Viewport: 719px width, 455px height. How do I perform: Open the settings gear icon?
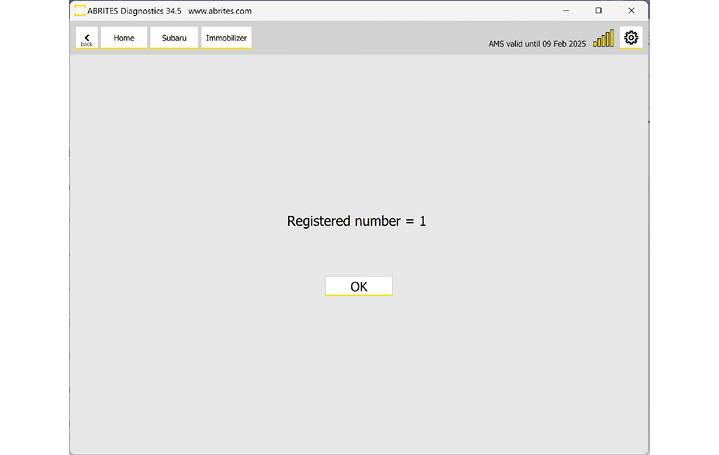pyautogui.click(x=631, y=38)
